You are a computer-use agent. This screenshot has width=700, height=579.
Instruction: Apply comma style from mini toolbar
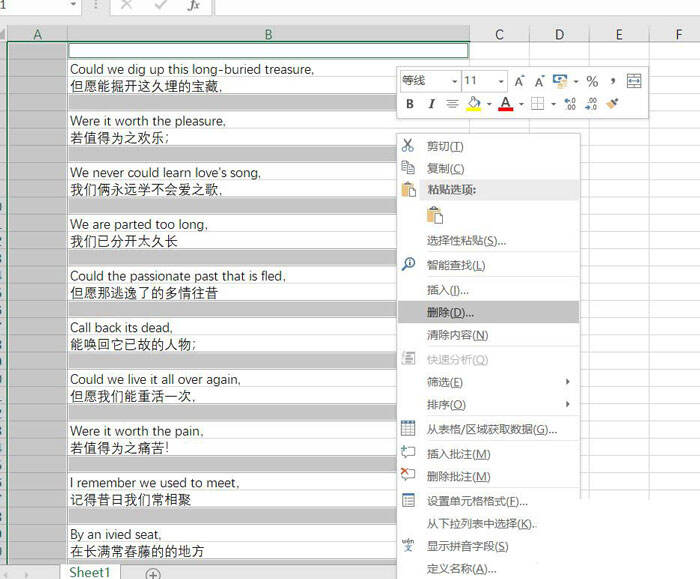point(613,81)
